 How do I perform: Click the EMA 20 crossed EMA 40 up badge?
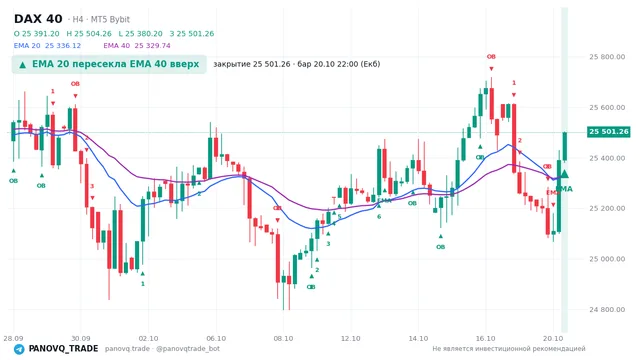(109, 64)
